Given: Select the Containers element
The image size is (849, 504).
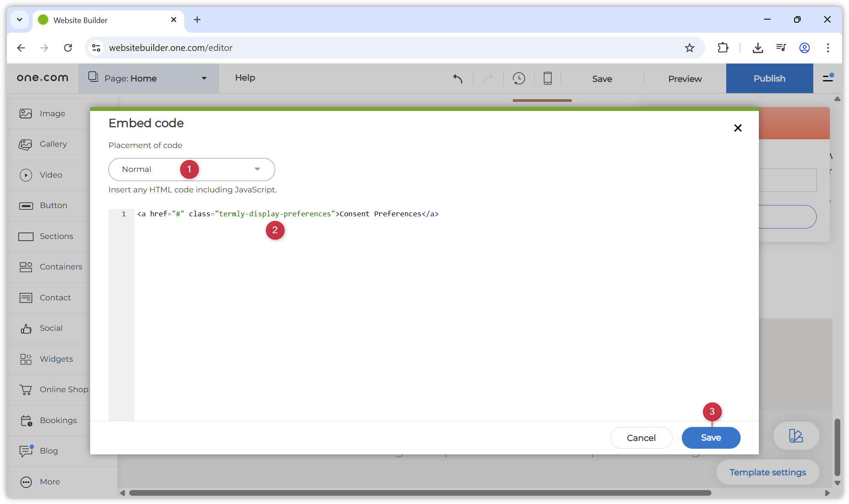Looking at the screenshot, I should tap(61, 266).
